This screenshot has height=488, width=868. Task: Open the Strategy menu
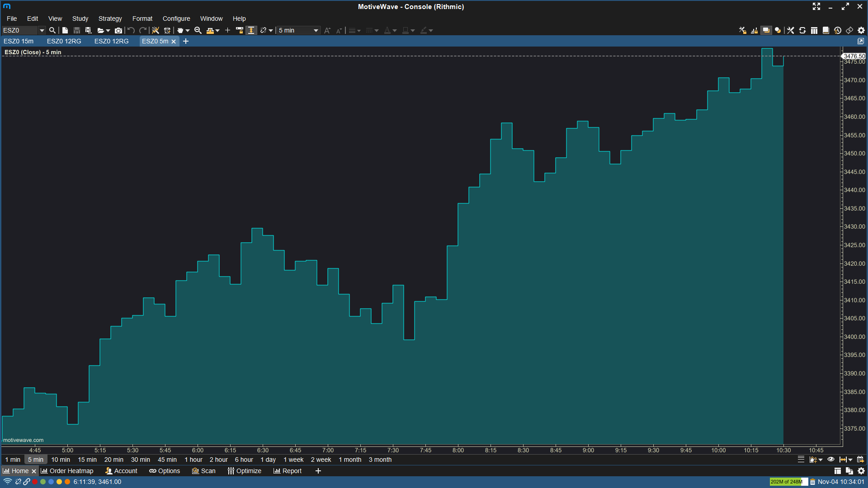pyautogui.click(x=110, y=19)
